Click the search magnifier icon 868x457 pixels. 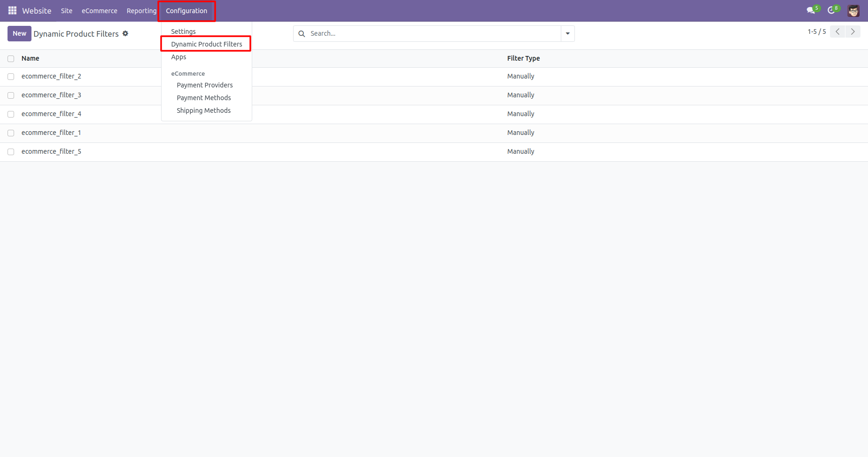point(302,34)
